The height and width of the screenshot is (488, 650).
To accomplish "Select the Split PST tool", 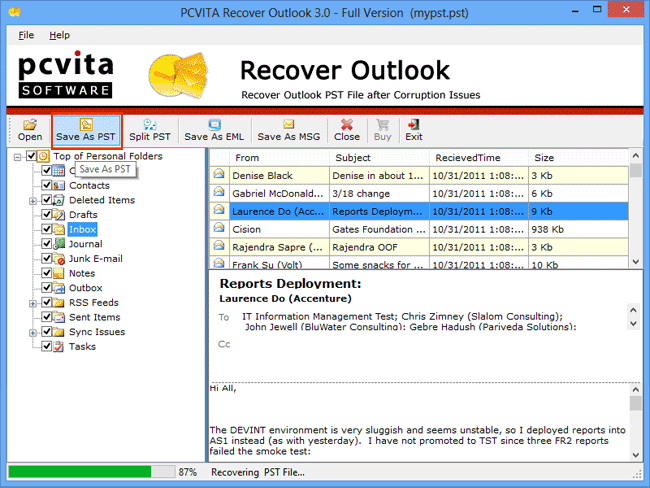I will [150, 130].
